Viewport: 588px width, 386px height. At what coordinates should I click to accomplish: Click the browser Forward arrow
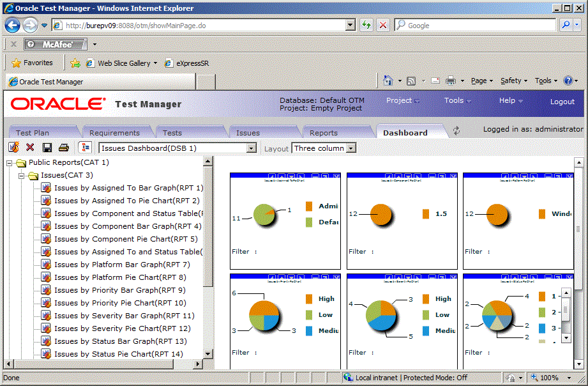[30, 26]
